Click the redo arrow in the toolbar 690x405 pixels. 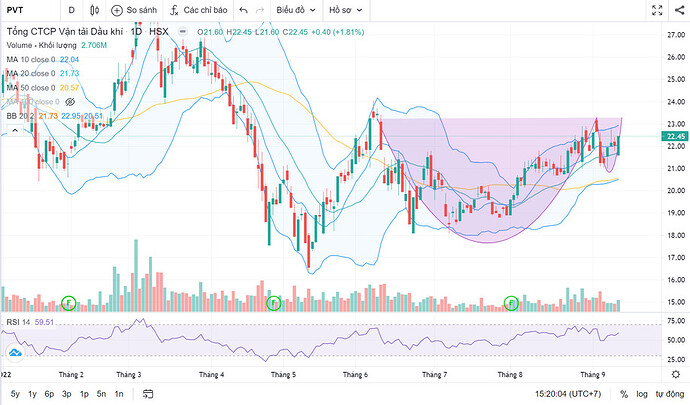260,10
